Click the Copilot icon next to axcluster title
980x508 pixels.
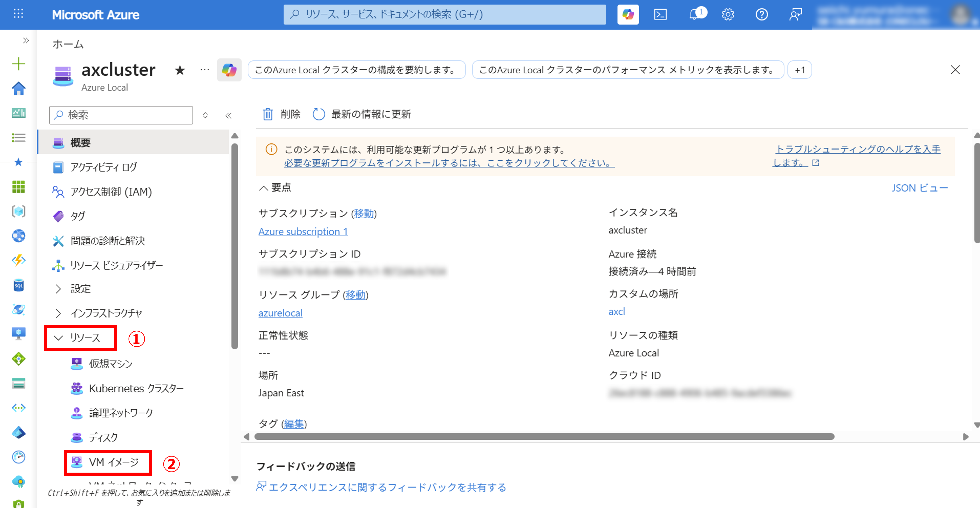[229, 70]
